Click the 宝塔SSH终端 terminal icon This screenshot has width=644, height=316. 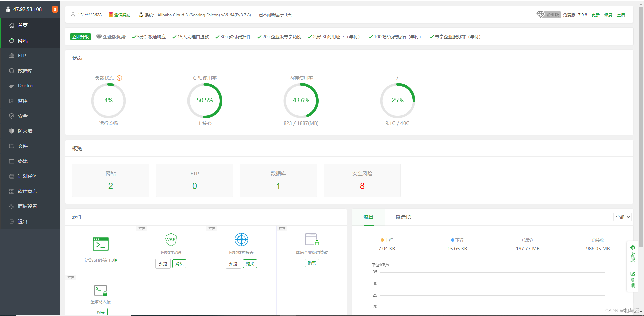click(101, 244)
